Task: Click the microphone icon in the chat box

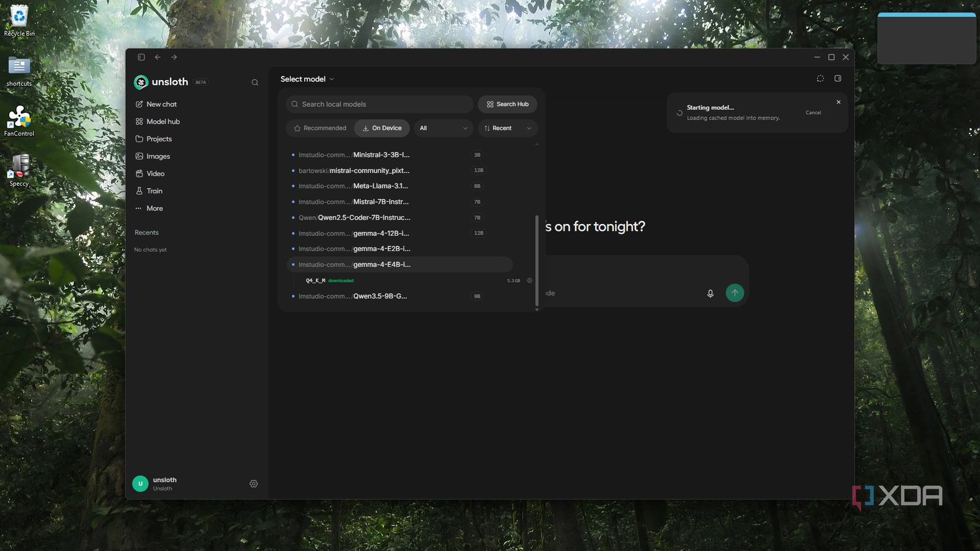Action: [710, 293]
